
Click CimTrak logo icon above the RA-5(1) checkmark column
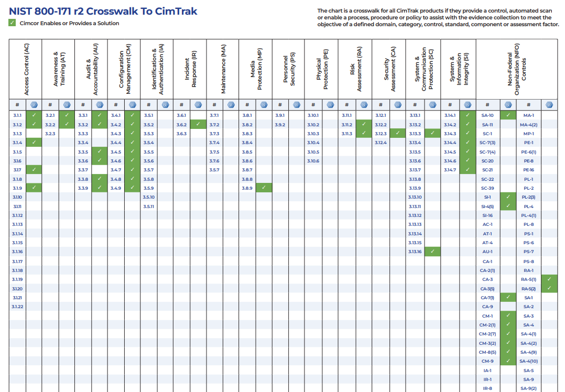(x=549, y=105)
